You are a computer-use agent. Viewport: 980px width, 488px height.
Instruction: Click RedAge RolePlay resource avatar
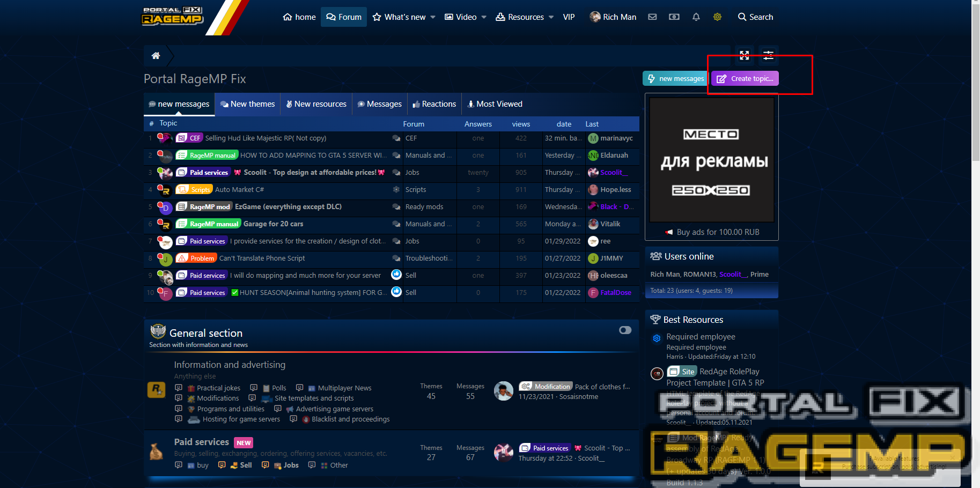pos(657,374)
